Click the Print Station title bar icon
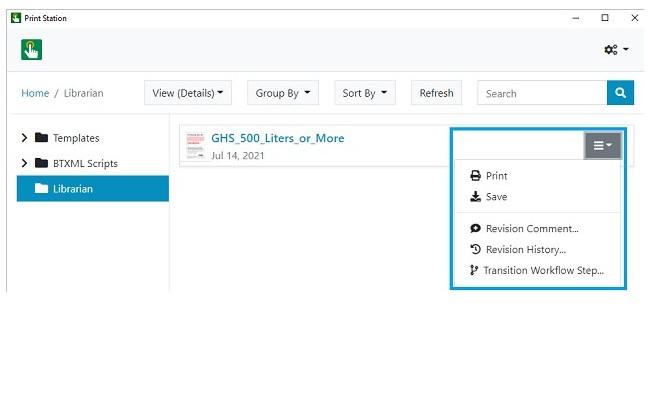The width and height of the screenshot is (648, 406). [16, 18]
